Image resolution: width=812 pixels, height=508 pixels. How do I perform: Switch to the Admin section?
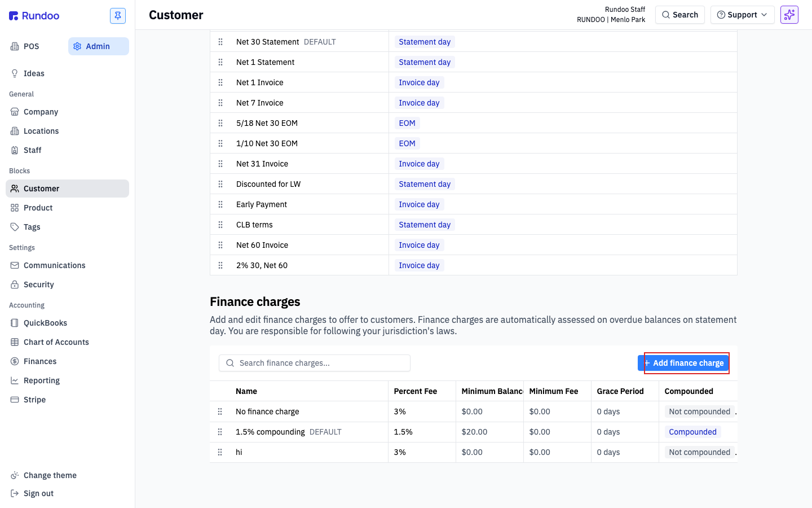tap(99, 46)
